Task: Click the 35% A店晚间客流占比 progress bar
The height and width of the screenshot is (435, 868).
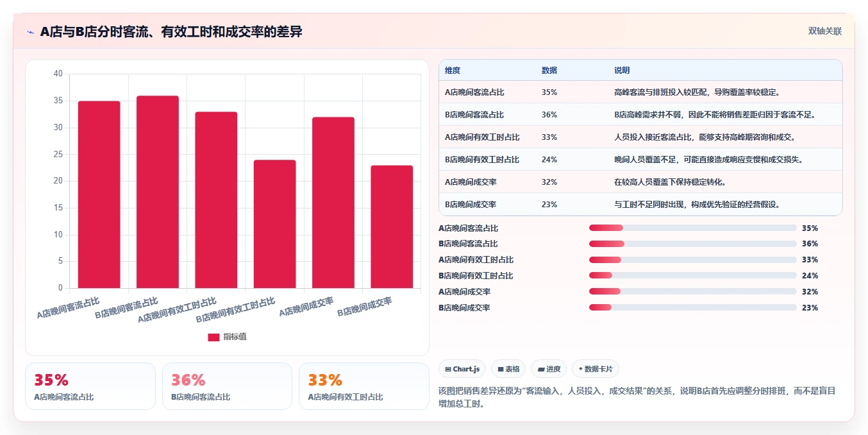Action: (693, 228)
